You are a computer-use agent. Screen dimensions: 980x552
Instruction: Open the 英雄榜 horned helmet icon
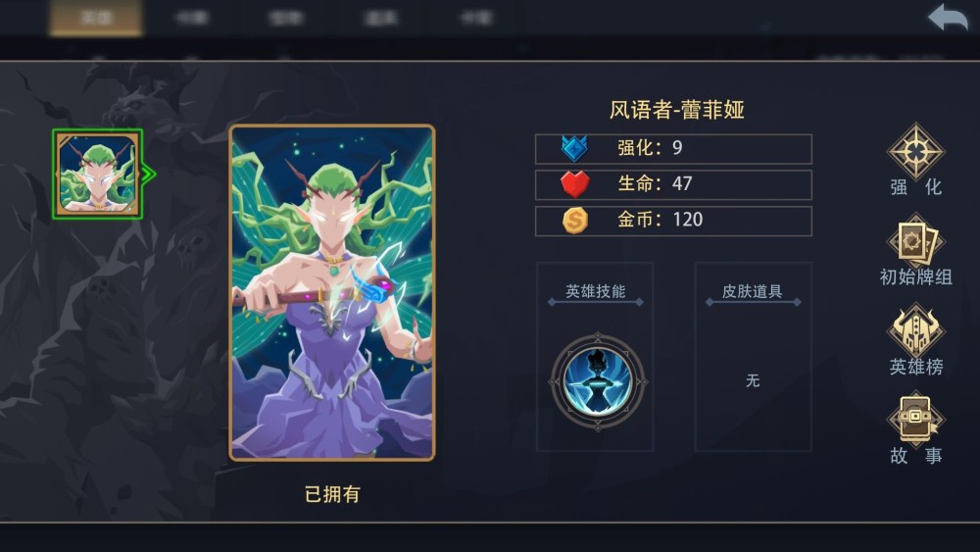click(915, 330)
